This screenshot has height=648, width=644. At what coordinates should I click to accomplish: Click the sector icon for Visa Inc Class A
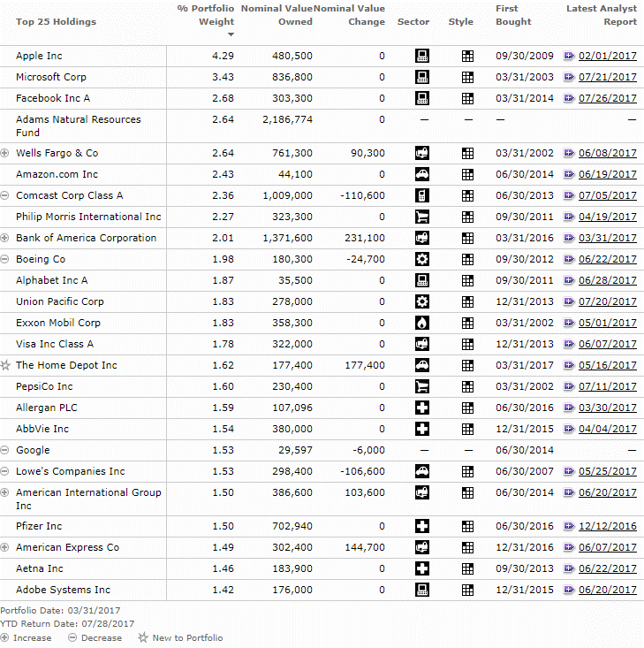click(x=421, y=344)
